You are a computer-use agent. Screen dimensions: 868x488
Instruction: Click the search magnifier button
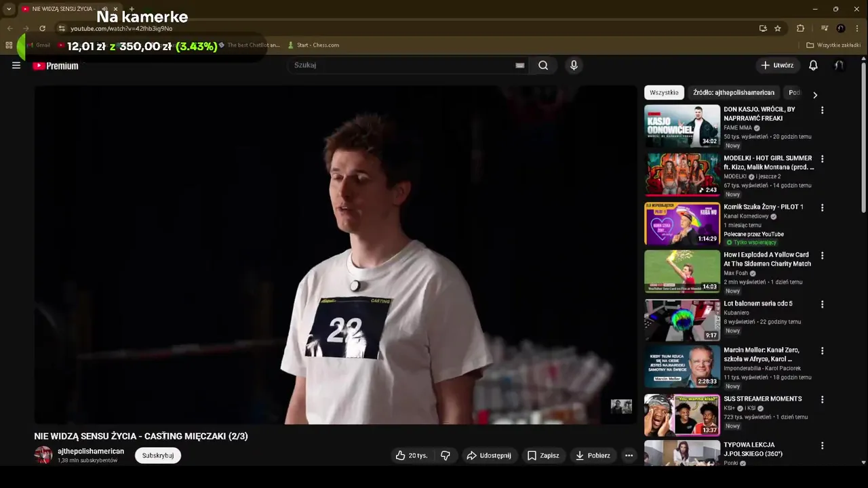(x=543, y=65)
